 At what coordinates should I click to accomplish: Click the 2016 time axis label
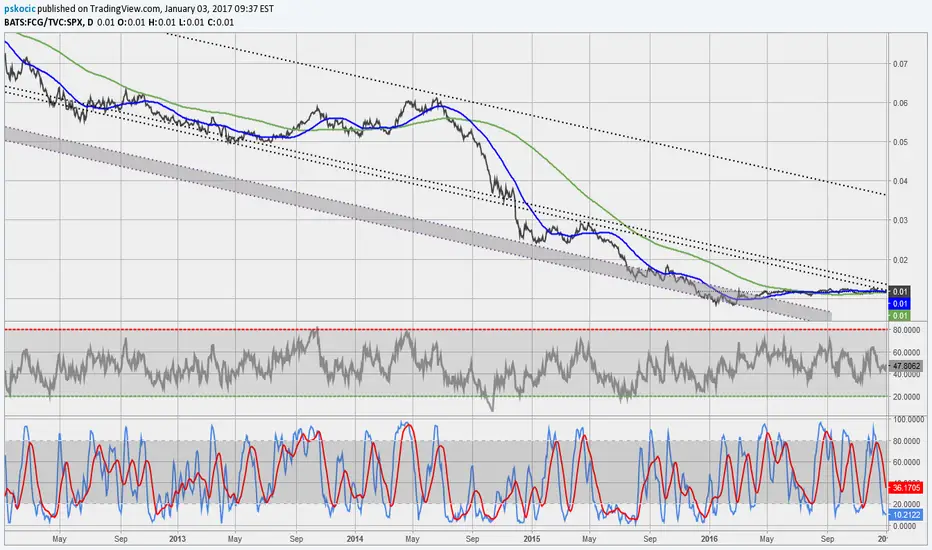coord(709,539)
